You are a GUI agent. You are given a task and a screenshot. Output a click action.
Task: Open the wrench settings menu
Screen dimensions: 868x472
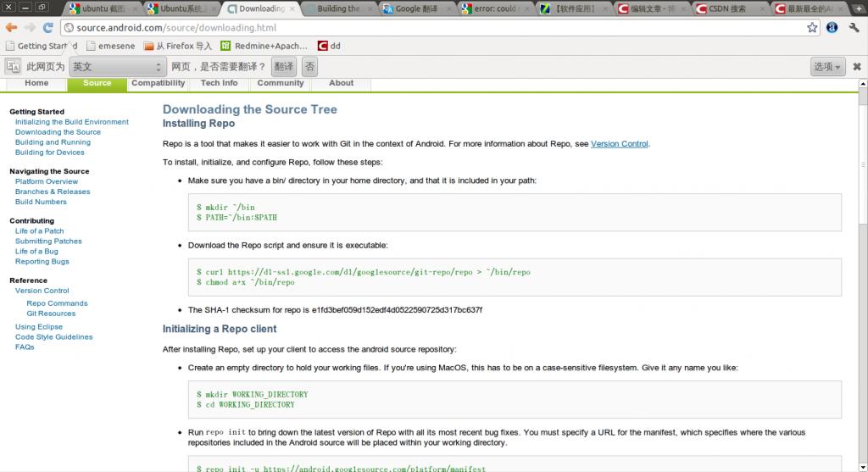tap(854, 28)
